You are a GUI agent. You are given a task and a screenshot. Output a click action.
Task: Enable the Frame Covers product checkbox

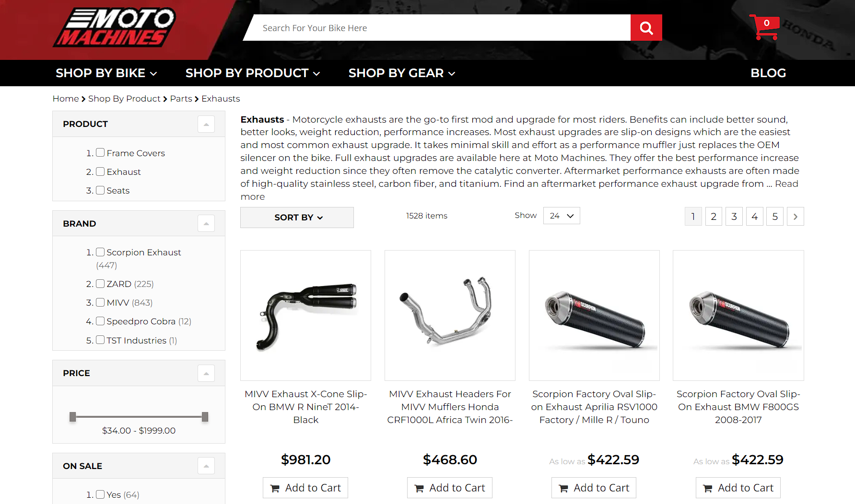tap(100, 152)
